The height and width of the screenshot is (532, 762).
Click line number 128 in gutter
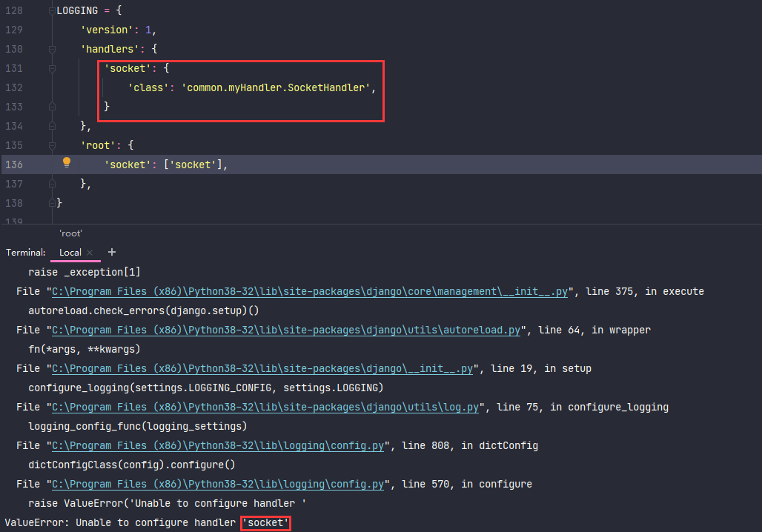[x=14, y=10]
